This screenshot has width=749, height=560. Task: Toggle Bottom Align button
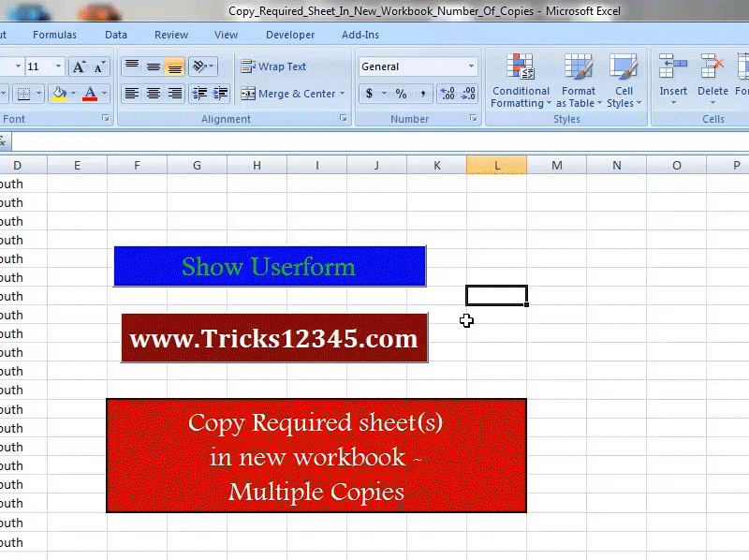175,66
